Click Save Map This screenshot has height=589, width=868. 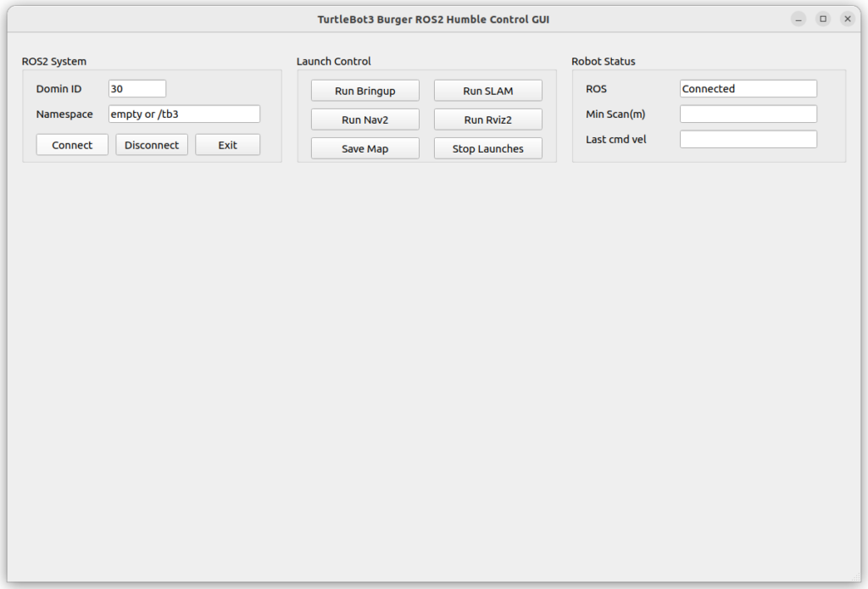pos(364,148)
